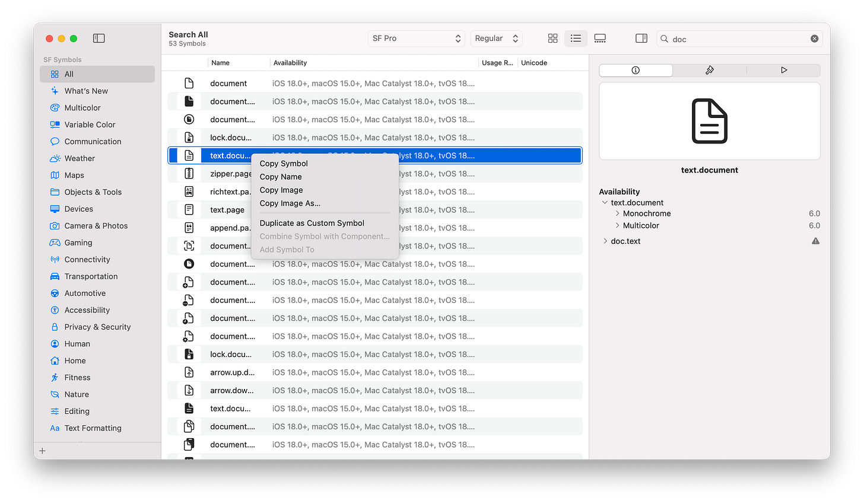The width and height of the screenshot is (864, 504).
Task: Click the Accessibility category icon
Action: coord(55,310)
